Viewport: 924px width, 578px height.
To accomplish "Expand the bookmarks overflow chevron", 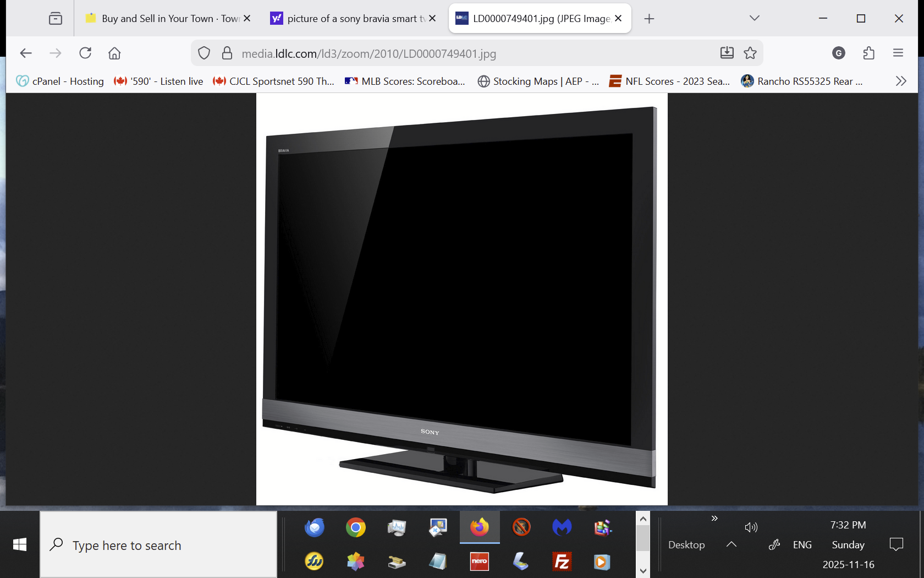I will pos(900,81).
